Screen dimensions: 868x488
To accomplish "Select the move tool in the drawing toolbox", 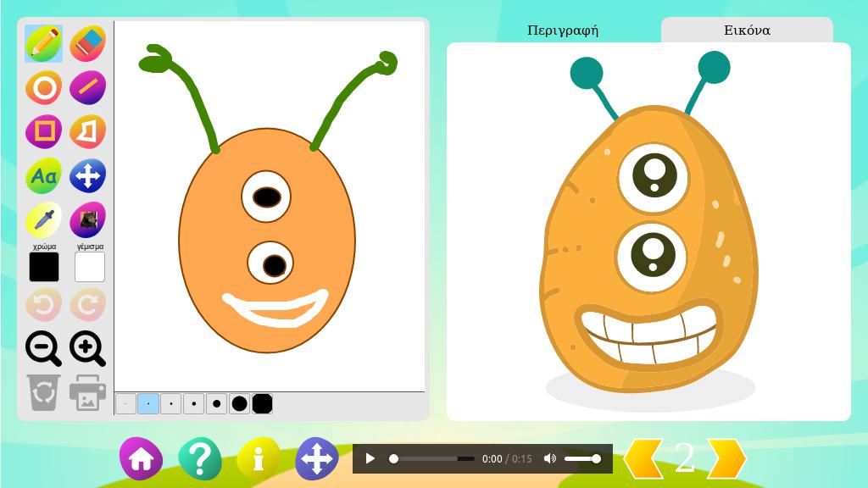I will click(x=88, y=176).
